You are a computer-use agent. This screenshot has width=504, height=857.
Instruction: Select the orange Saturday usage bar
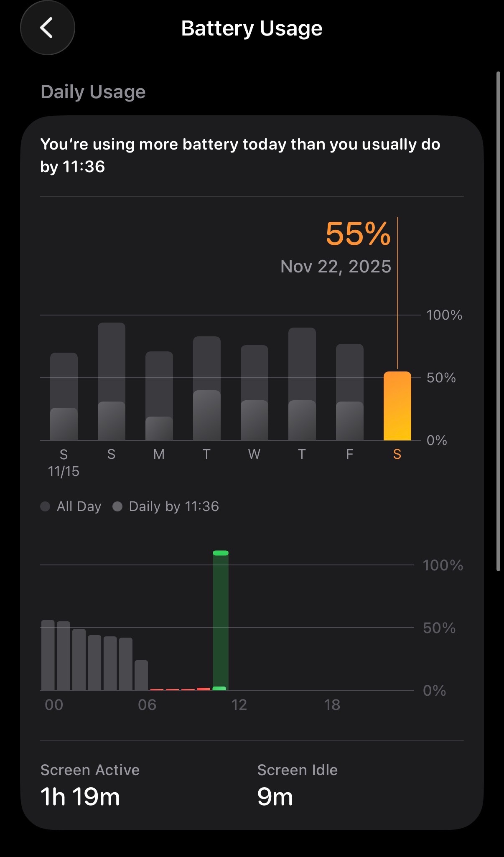397,405
